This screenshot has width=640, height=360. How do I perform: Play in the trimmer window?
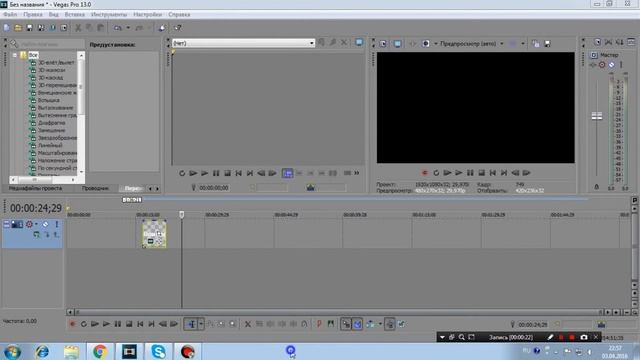point(204,173)
